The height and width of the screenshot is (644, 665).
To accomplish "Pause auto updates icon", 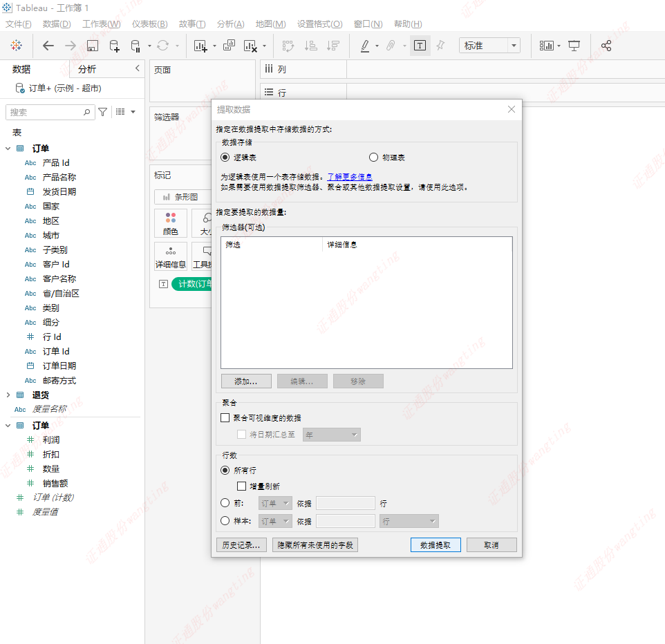I will click(135, 46).
